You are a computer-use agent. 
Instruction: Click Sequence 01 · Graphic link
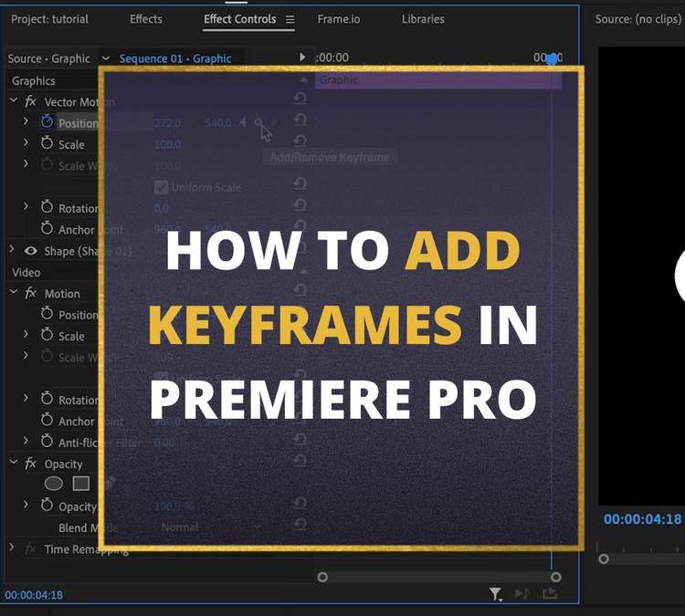click(x=175, y=58)
